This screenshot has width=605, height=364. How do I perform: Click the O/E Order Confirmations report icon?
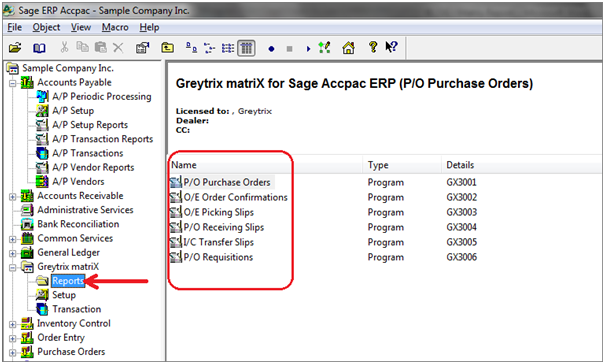[x=176, y=197]
